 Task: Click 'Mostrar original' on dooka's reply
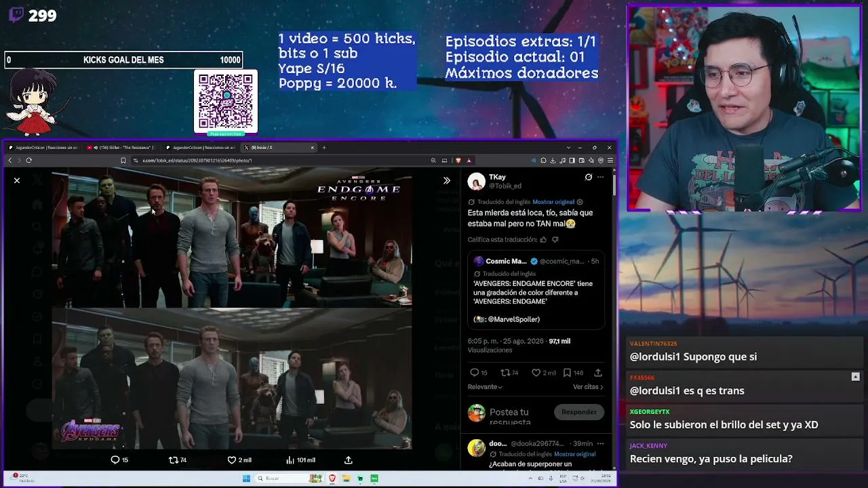(574, 454)
